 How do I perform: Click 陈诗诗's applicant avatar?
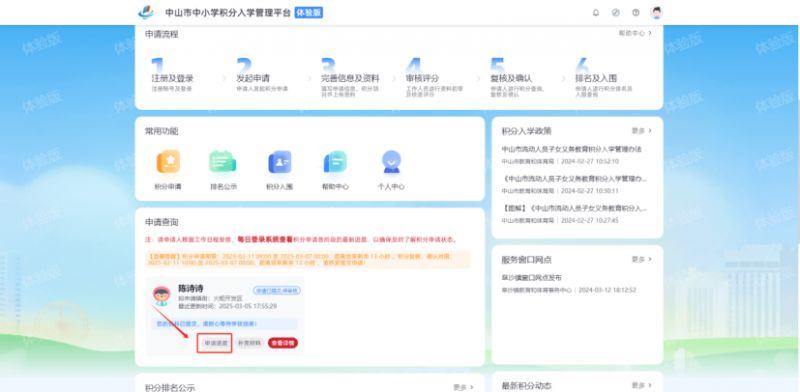click(162, 295)
